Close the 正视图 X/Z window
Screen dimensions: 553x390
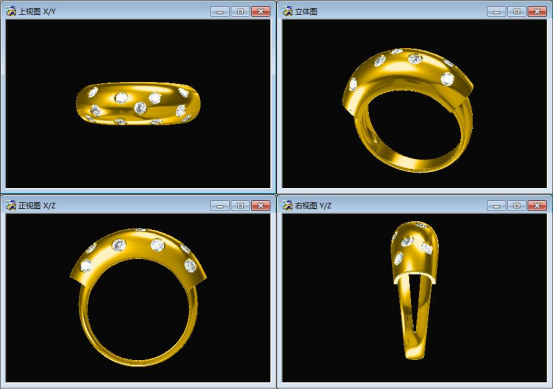coord(261,205)
